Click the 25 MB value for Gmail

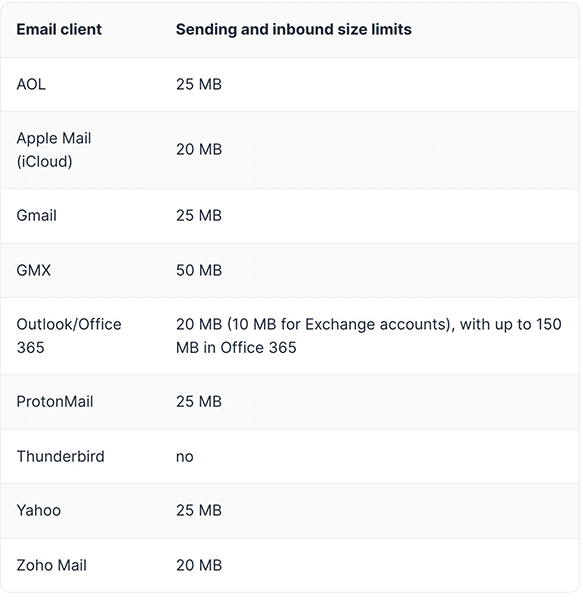(x=199, y=215)
